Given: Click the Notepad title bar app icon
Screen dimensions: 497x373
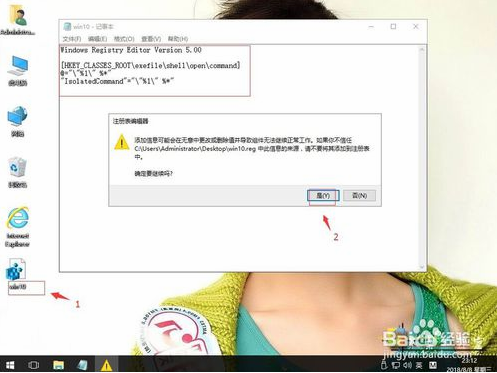Looking at the screenshot, I should click(x=67, y=26).
